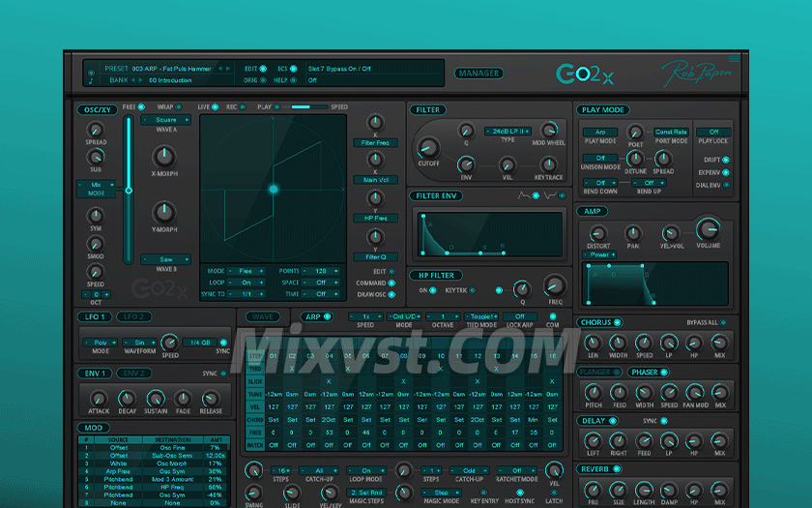812x508 pixels.
Task: Toggle the ECS indicator
Action: 293,69
